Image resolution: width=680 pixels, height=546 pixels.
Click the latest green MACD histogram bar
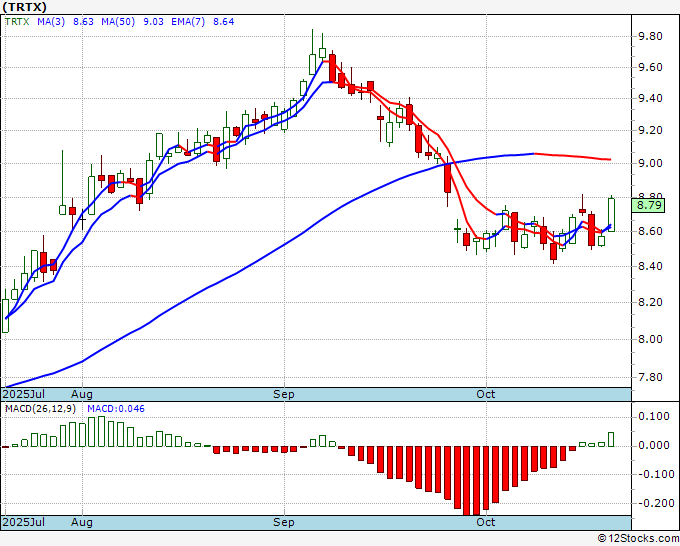(x=611, y=439)
